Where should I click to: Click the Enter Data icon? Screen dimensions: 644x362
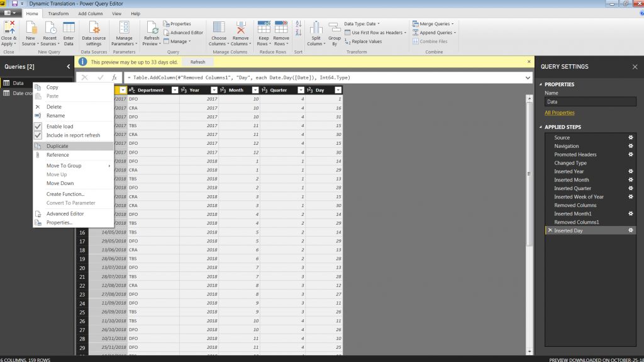(x=69, y=29)
